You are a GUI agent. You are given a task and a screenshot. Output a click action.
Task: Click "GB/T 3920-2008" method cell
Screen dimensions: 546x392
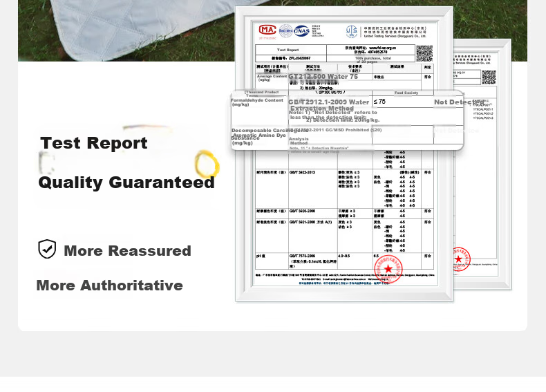click(x=302, y=211)
